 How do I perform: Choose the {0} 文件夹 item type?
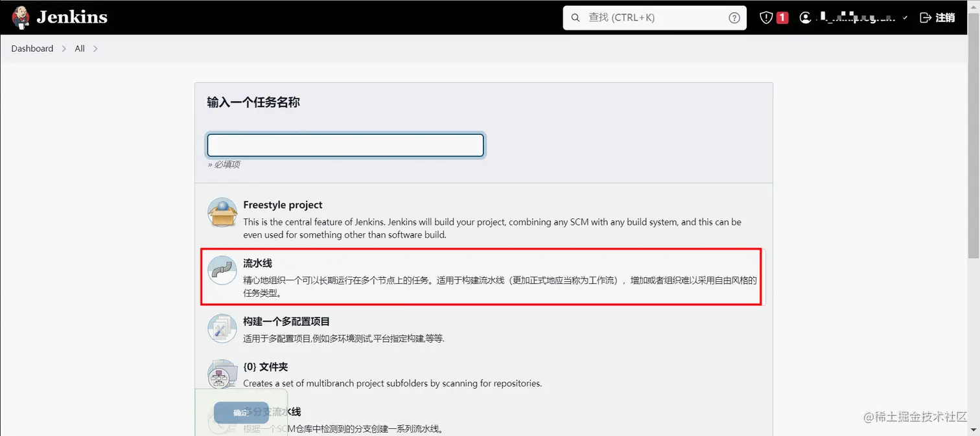484,374
